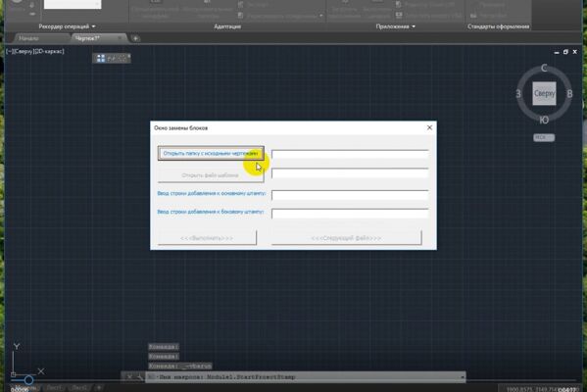Focus the main stamp string field
The height and width of the screenshot is (392, 587).
pyautogui.click(x=350, y=195)
